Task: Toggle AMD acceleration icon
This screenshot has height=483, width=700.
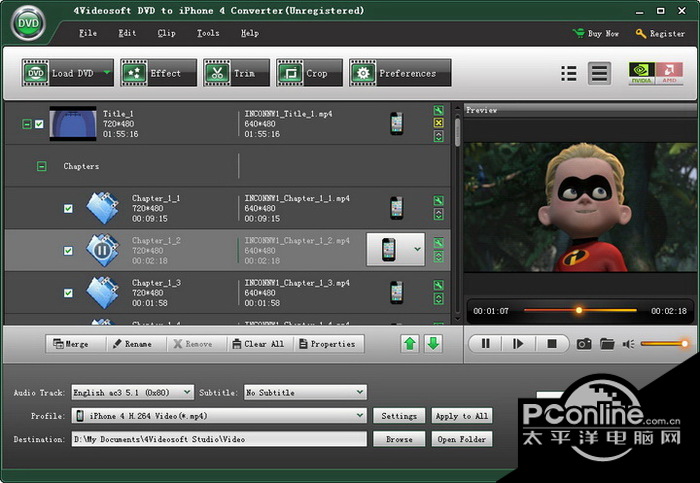Action: click(669, 73)
